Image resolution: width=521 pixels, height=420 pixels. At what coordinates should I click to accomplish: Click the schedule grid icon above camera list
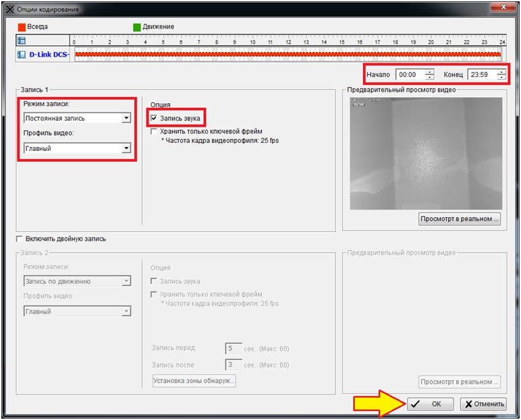[21, 41]
